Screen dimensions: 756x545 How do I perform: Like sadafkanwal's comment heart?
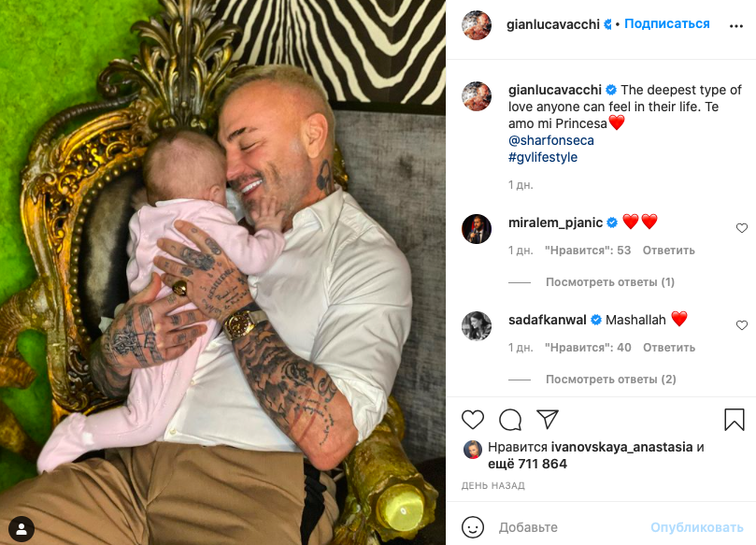click(742, 325)
